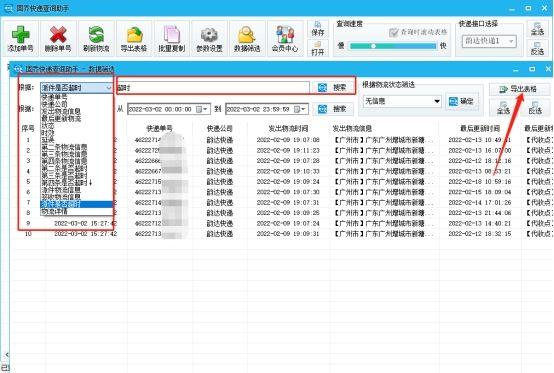
Task: Select cell 2022-02-09 19:07:08
Action: pos(288,140)
